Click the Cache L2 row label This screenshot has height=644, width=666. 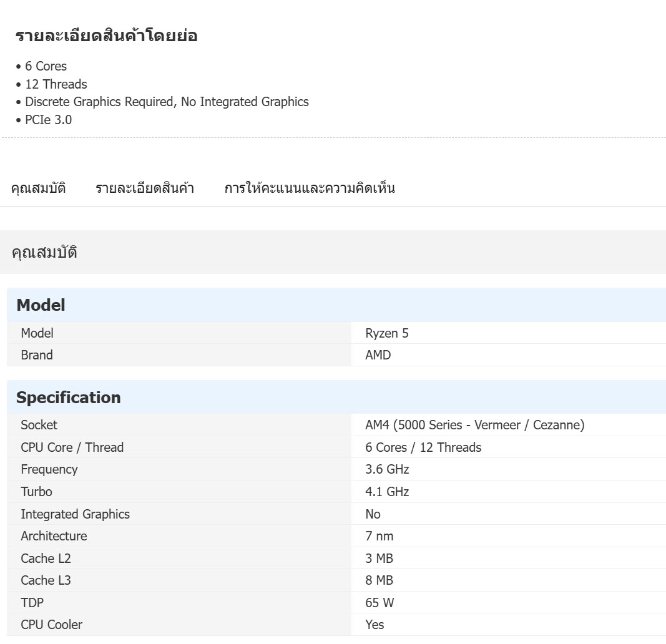(46, 559)
